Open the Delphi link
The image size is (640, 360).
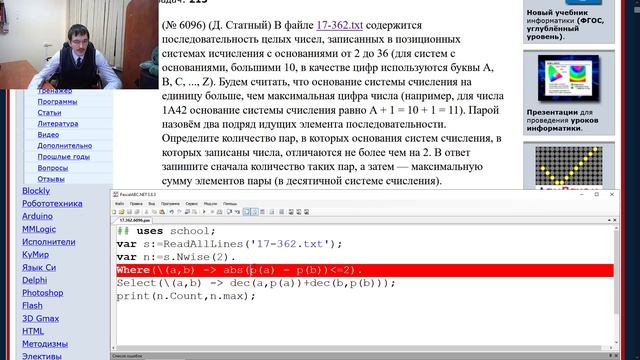pyautogui.click(x=35, y=280)
